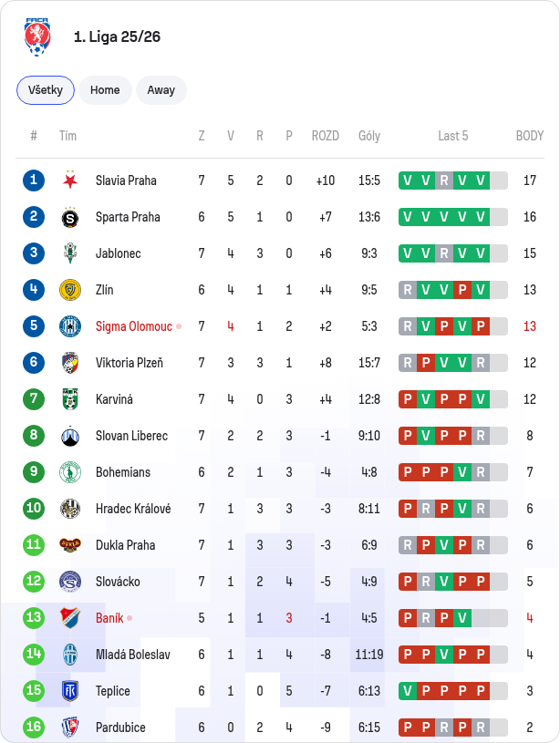The width and height of the screenshot is (560, 743).
Task: Open the Baník team link
Action: click(109, 618)
